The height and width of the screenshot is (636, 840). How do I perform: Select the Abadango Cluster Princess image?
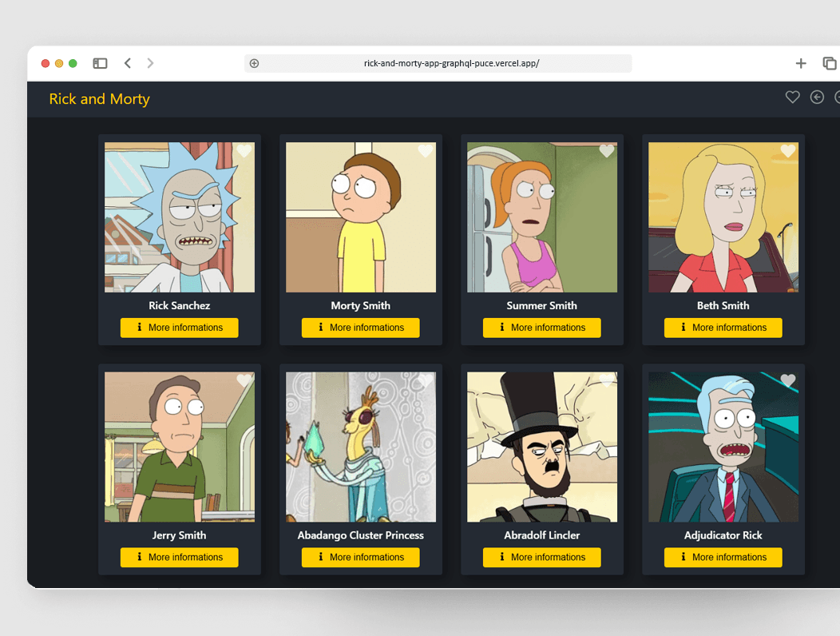(x=361, y=447)
